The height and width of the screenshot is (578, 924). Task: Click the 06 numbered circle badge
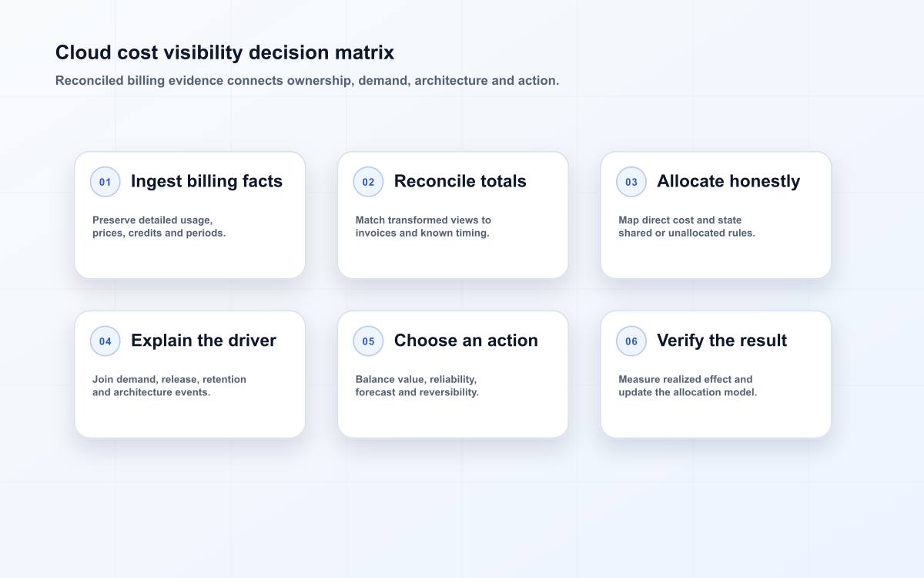(631, 341)
